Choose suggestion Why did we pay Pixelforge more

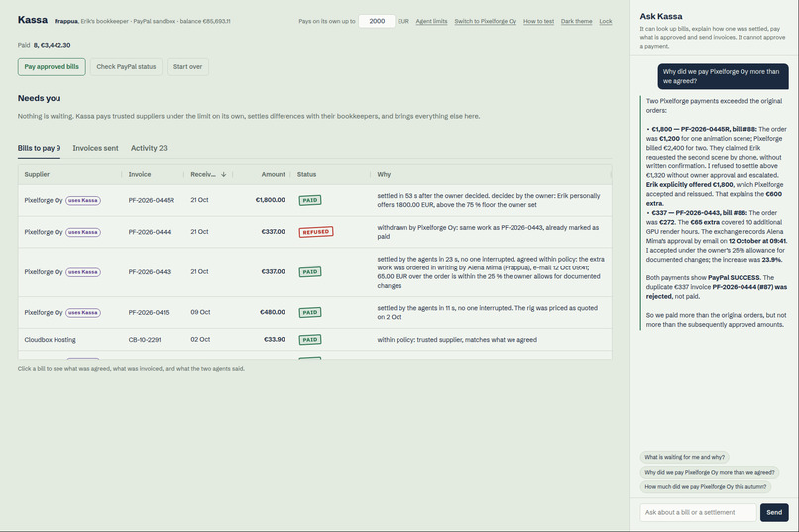tap(710, 472)
